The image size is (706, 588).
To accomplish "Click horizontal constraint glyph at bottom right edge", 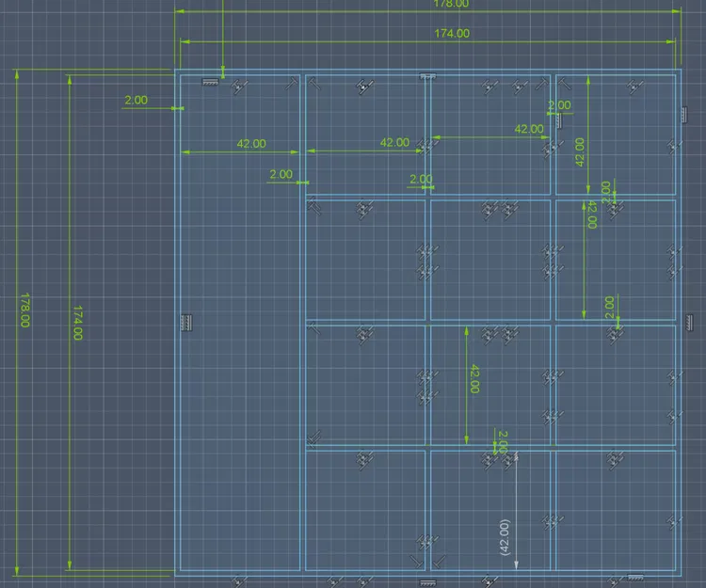I will (x=635, y=578).
